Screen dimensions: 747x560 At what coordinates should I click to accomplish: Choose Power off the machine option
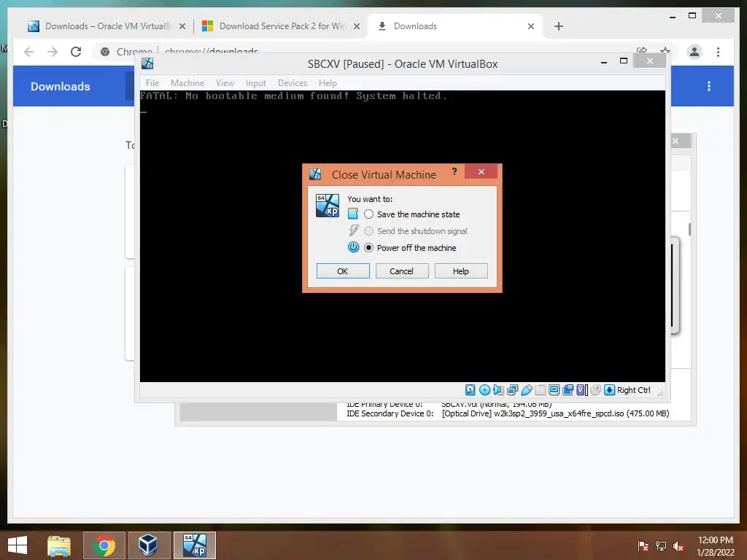coord(368,248)
